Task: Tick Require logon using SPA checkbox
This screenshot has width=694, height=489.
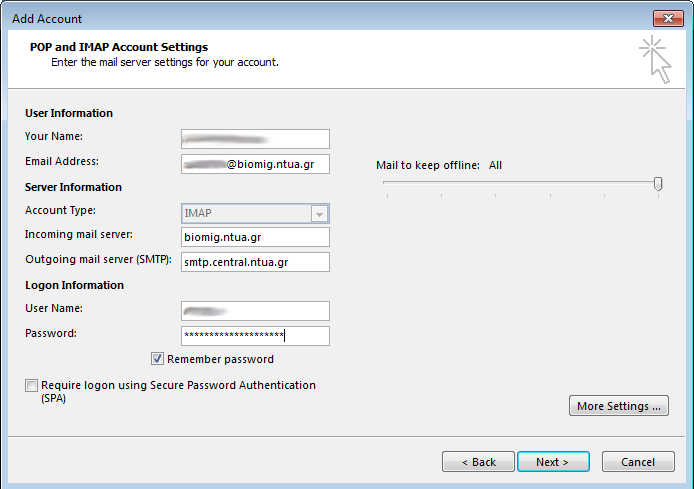Action: point(32,386)
